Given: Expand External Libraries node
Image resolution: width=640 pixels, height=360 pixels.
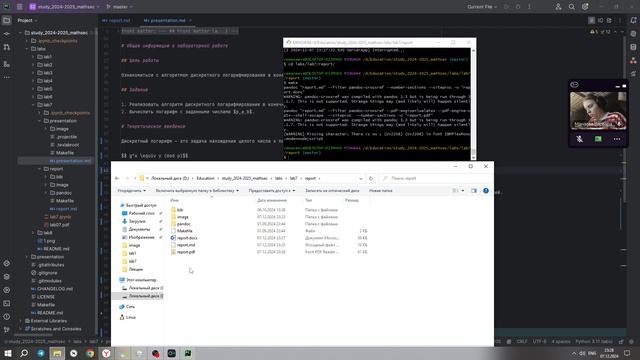Looking at the screenshot, I should (x=21, y=321).
